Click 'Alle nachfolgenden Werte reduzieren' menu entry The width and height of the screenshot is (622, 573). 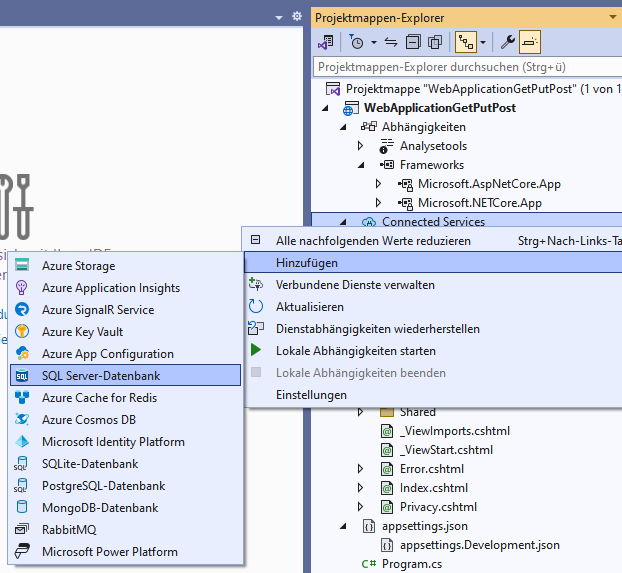[x=433, y=241]
